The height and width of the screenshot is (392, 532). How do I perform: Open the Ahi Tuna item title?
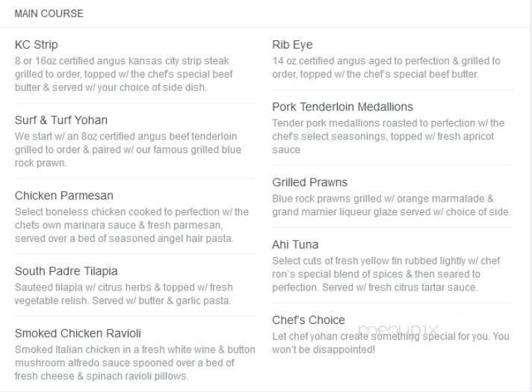[x=295, y=244]
